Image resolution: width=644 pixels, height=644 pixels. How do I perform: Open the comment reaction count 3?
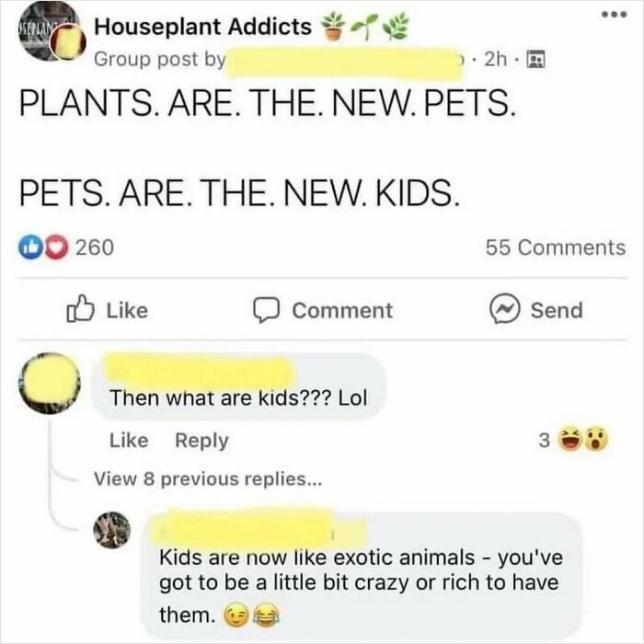(544, 441)
